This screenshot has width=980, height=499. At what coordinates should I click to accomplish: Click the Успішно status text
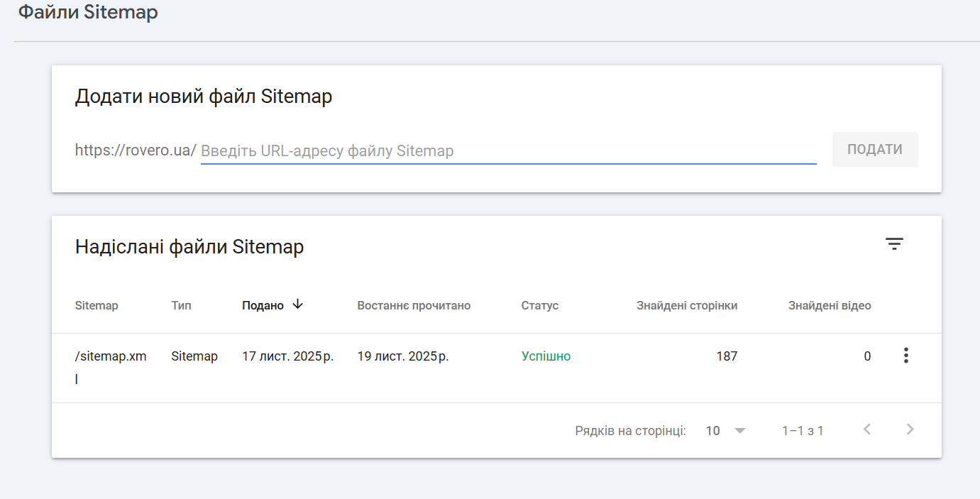(546, 356)
